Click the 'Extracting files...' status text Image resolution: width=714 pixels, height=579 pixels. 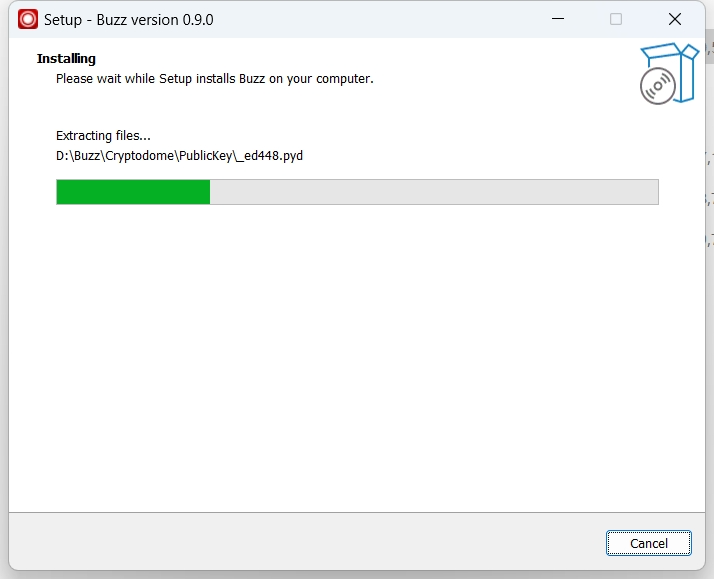click(x=103, y=136)
